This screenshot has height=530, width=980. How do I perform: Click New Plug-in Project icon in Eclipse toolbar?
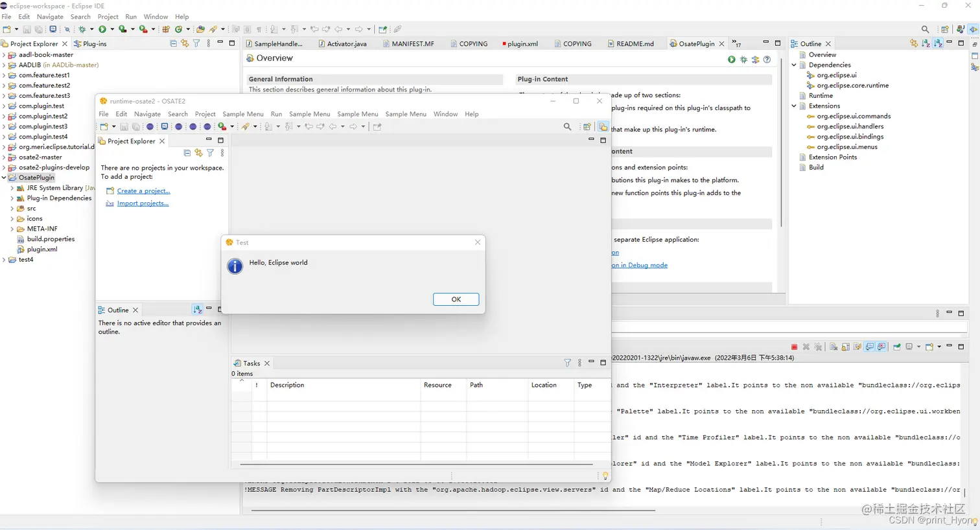click(166, 29)
